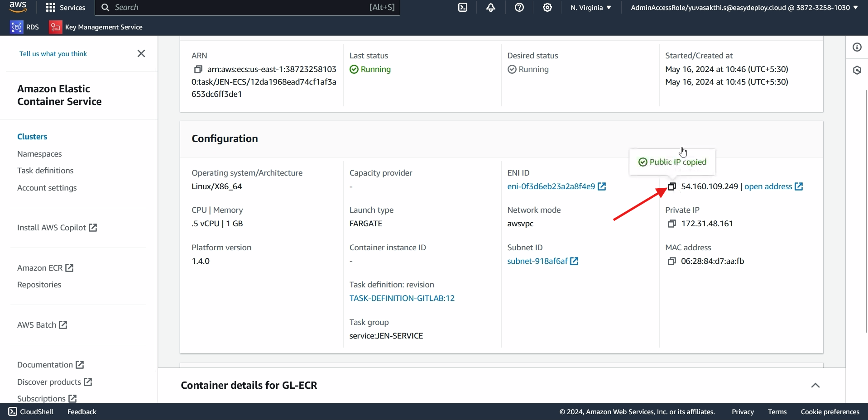
Task: Focus the AWS search field
Action: pyautogui.click(x=247, y=8)
